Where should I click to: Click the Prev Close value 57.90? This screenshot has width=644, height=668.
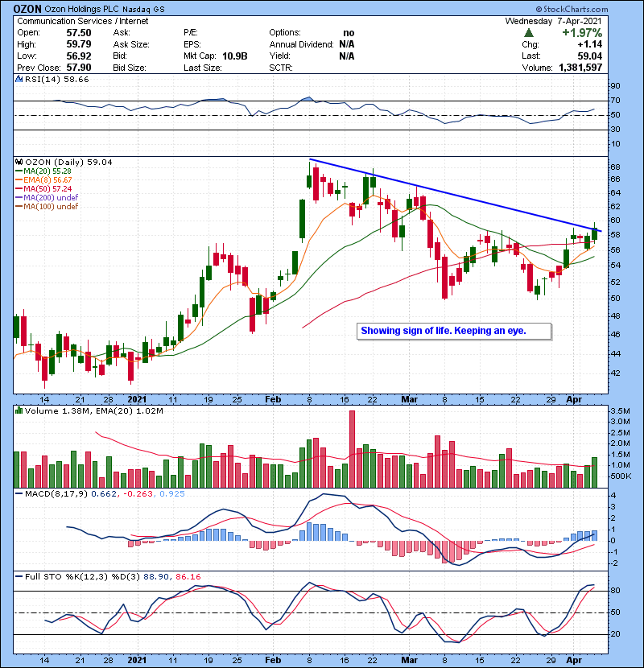point(79,68)
